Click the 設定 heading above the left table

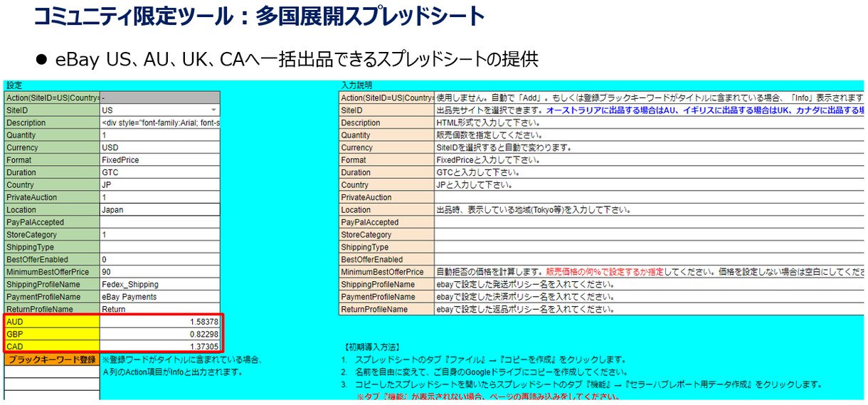click(14, 85)
